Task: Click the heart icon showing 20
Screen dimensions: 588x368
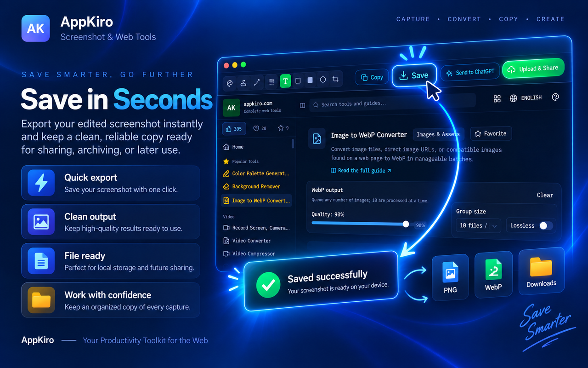Action: 260,129
